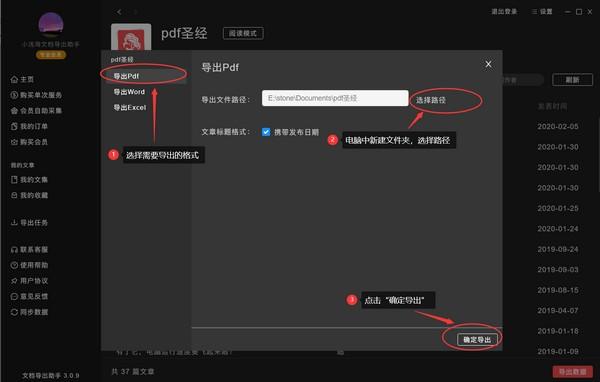Click the 导出文件路径 input field
600x382 pixels.
[x=335, y=98]
